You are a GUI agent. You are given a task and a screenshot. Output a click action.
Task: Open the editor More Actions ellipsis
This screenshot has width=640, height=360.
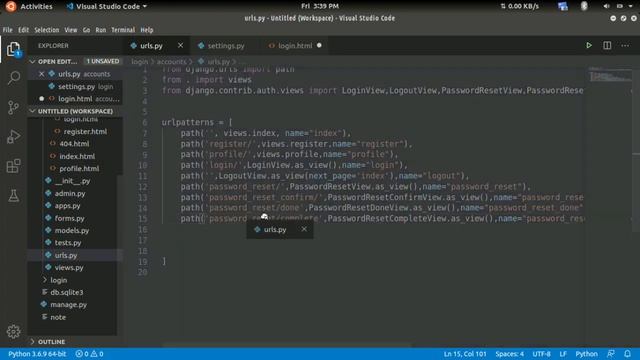coord(625,45)
